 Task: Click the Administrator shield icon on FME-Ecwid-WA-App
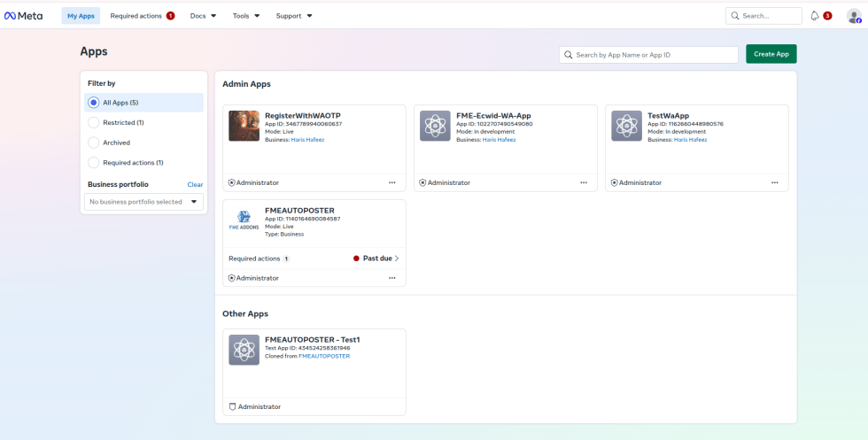[423, 182]
